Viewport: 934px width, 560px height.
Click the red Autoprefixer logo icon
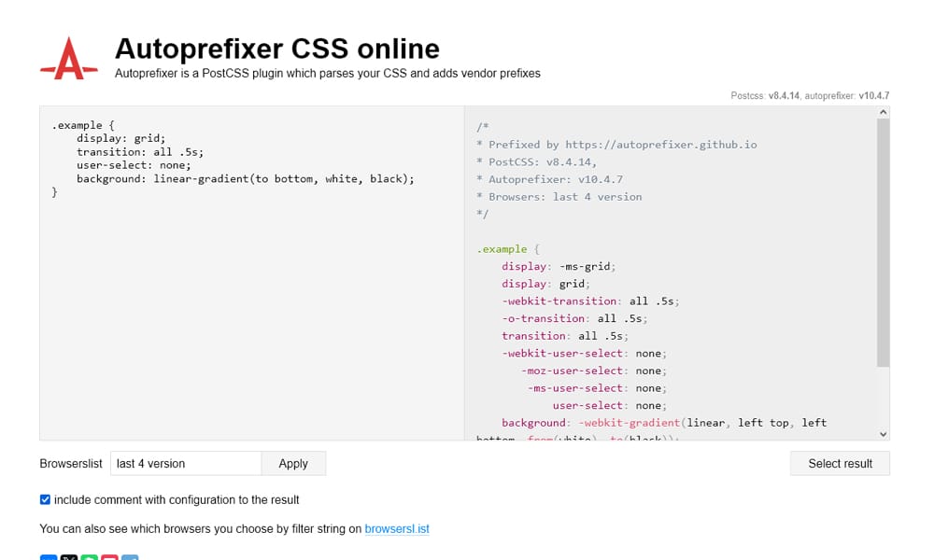point(70,59)
